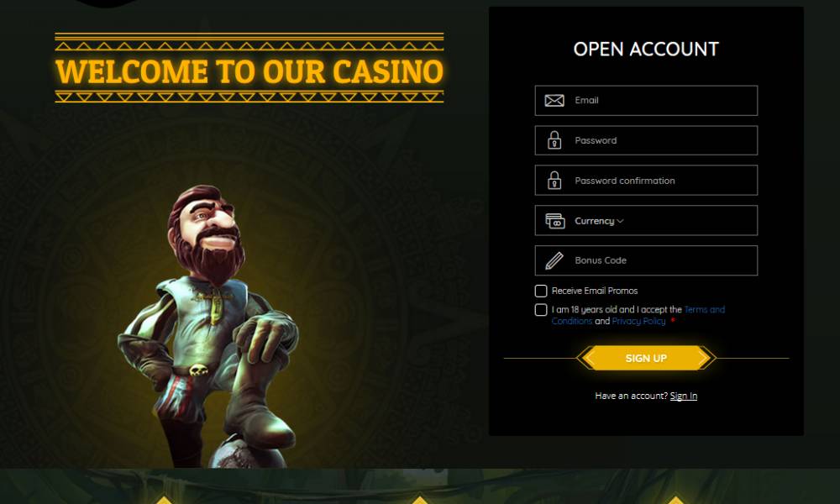Click the chevron arrow next to Currency
Image resolution: width=840 pixels, height=504 pixels.
[x=621, y=221]
